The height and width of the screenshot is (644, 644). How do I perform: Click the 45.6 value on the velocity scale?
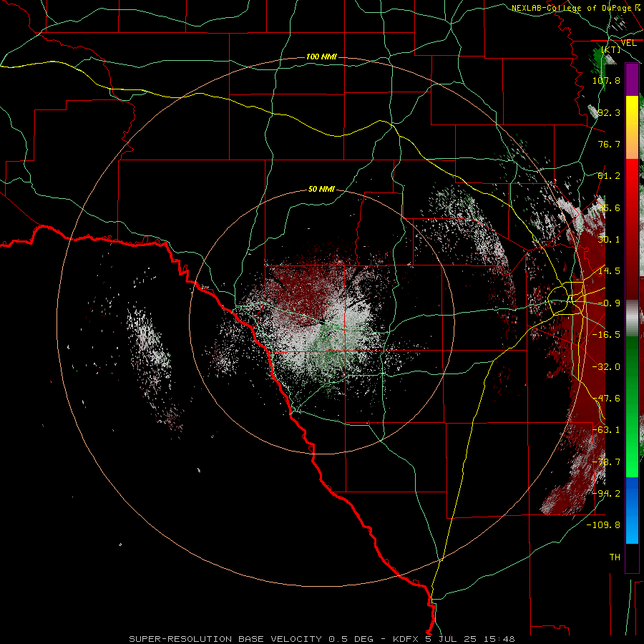pyautogui.click(x=609, y=208)
